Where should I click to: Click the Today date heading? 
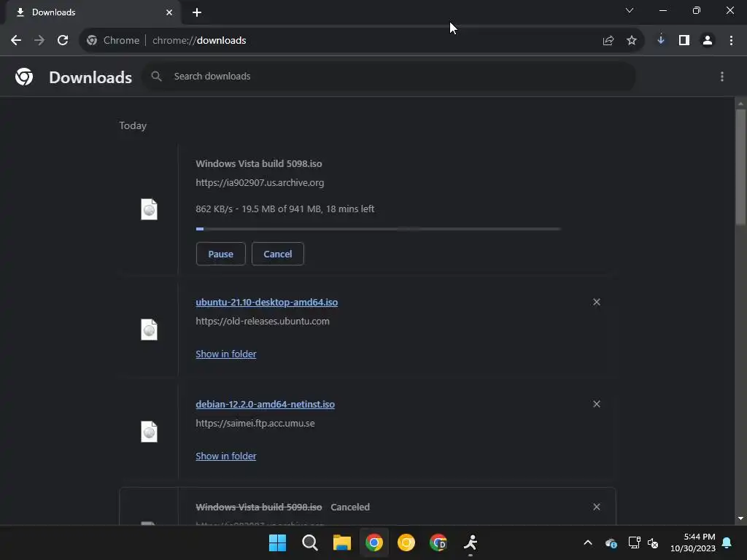pyautogui.click(x=133, y=125)
